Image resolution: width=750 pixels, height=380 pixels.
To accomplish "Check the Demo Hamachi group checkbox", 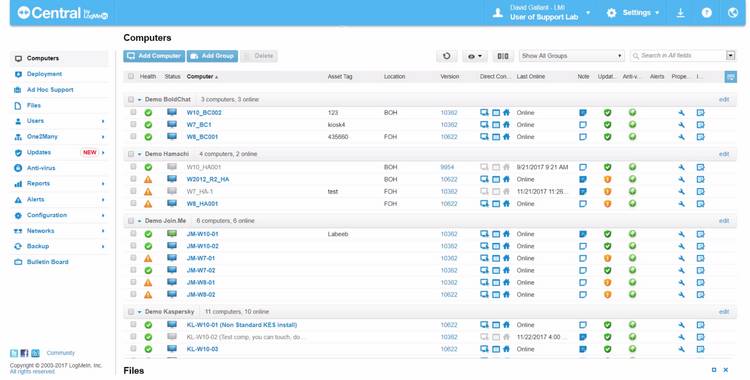I will [131, 154].
